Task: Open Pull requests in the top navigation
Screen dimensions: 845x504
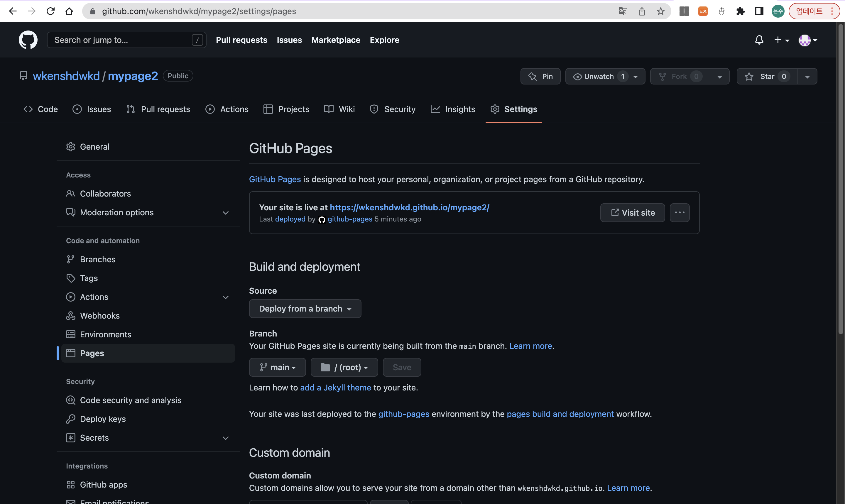Action: (x=241, y=40)
